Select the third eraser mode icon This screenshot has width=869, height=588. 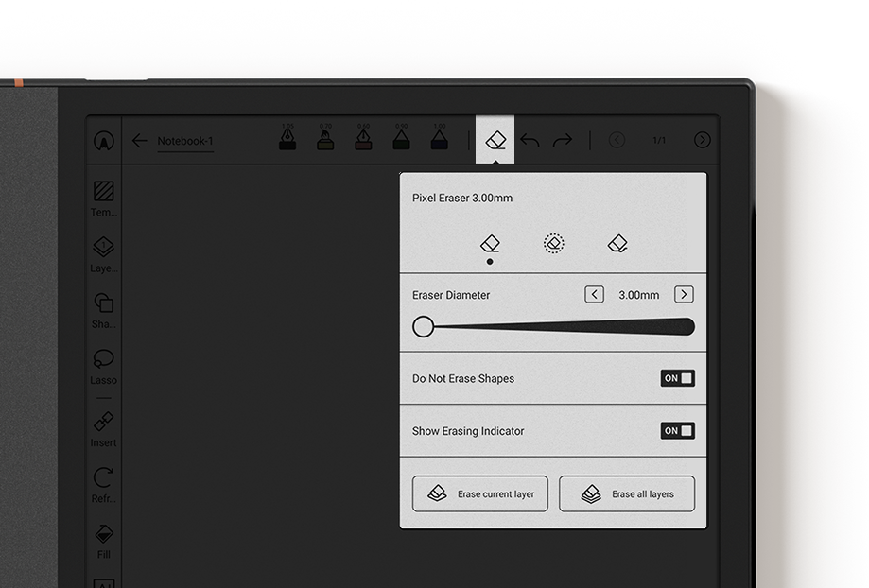[617, 244]
